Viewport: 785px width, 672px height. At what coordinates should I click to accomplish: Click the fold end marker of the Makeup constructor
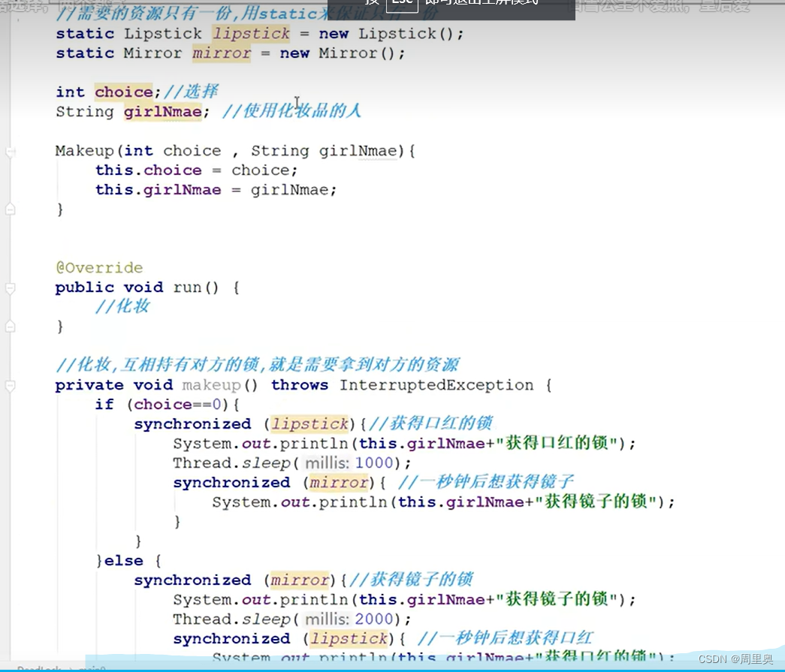click(10, 209)
